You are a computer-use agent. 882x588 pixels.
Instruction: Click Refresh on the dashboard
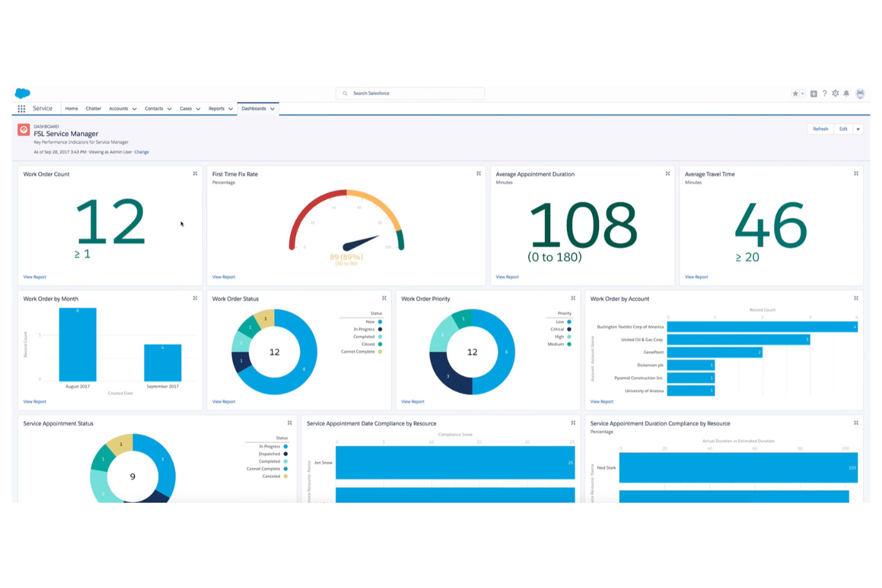tap(820, 129)
